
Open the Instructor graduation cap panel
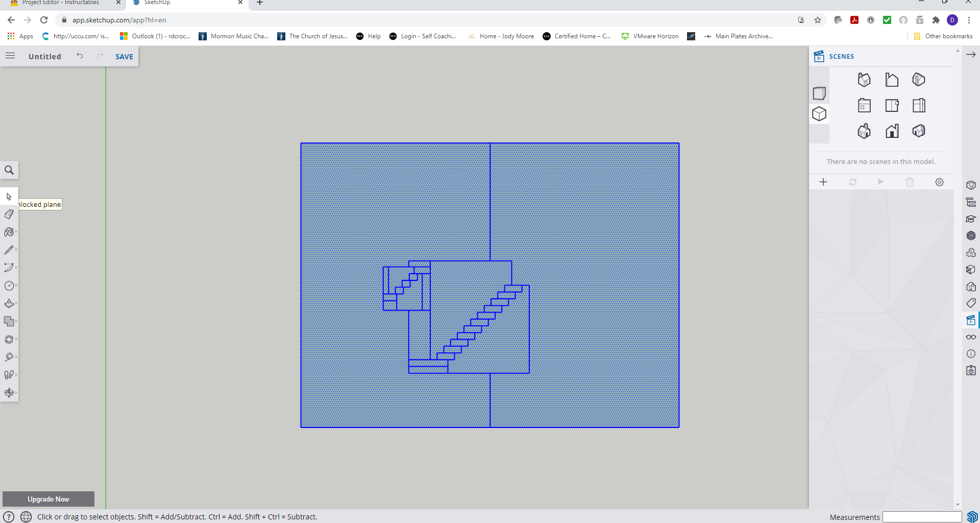click(x=971, y=219)
